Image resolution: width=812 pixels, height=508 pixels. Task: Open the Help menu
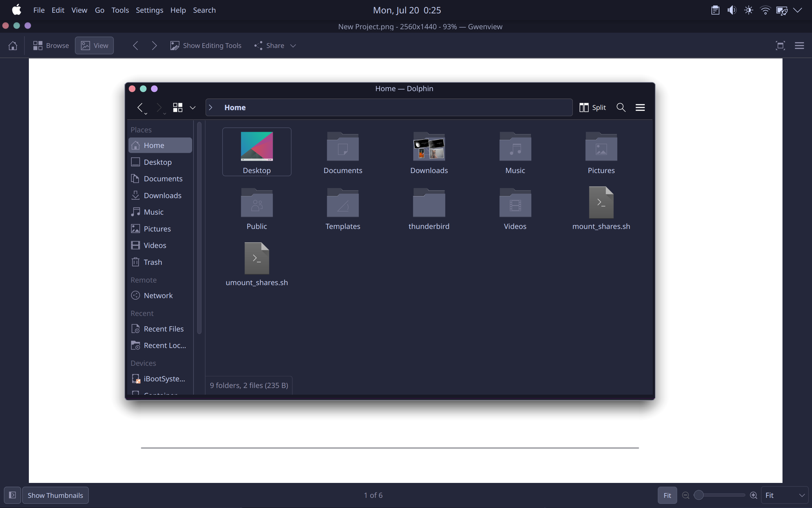tap(178, 10)
